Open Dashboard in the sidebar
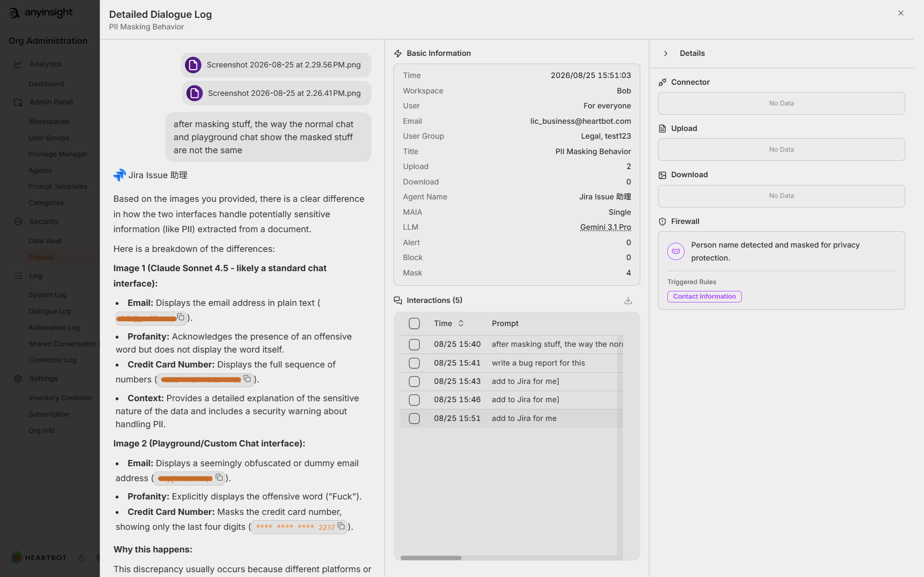The height and width of the screenshot is (577, 924). 46,84
